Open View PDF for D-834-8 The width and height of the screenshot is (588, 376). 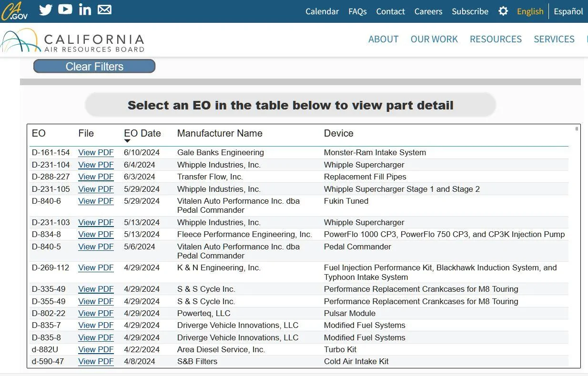tap(96, 234)
